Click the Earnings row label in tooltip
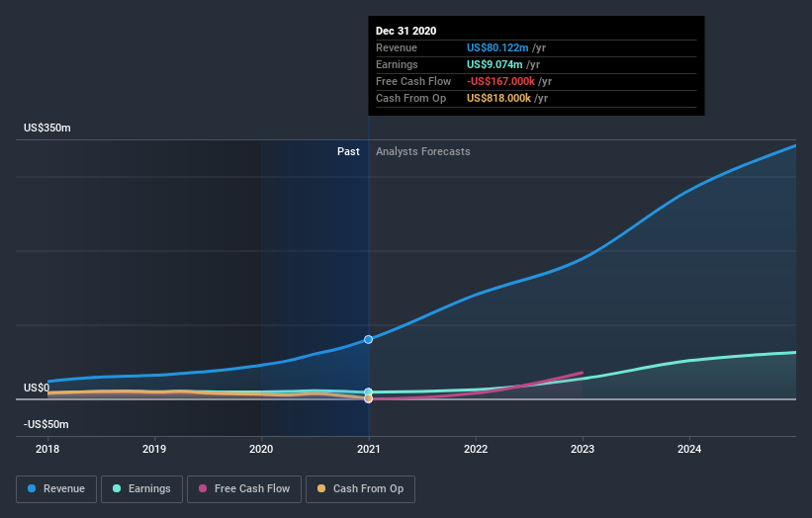The image size is (812, 518). [x=397, y=64]
